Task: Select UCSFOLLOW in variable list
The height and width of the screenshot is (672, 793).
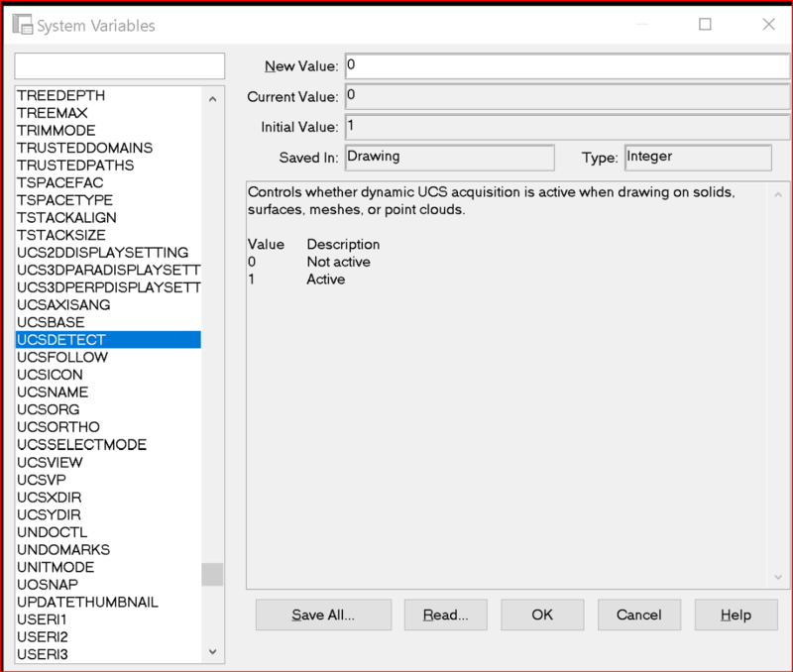Action: [61, 357]
